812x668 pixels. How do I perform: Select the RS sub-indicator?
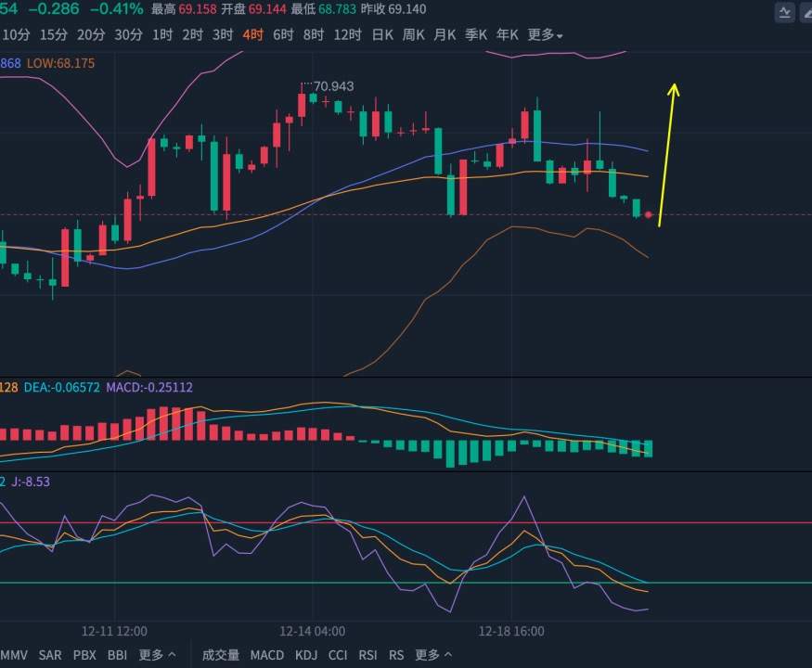[x=396, y=655]
